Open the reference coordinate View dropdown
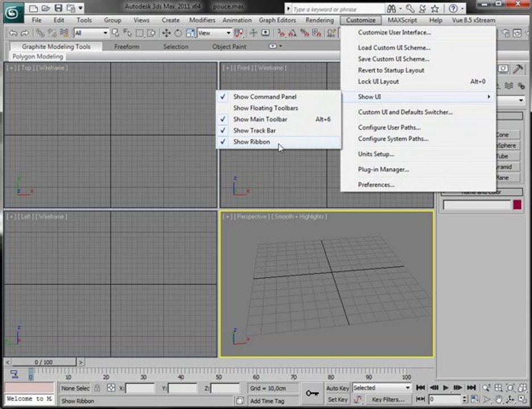Viewport: 532px width, 409px height. pos(214,34)
